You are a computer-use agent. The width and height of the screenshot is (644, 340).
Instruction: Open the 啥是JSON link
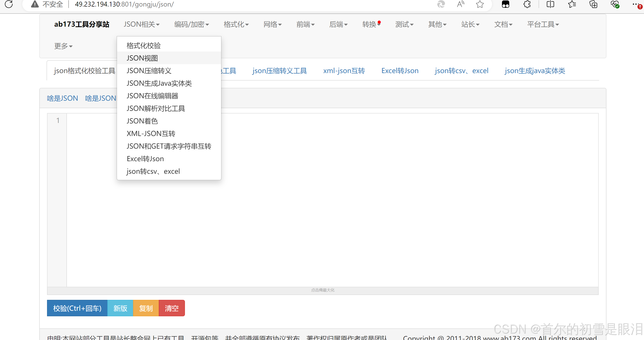(62, 98)
